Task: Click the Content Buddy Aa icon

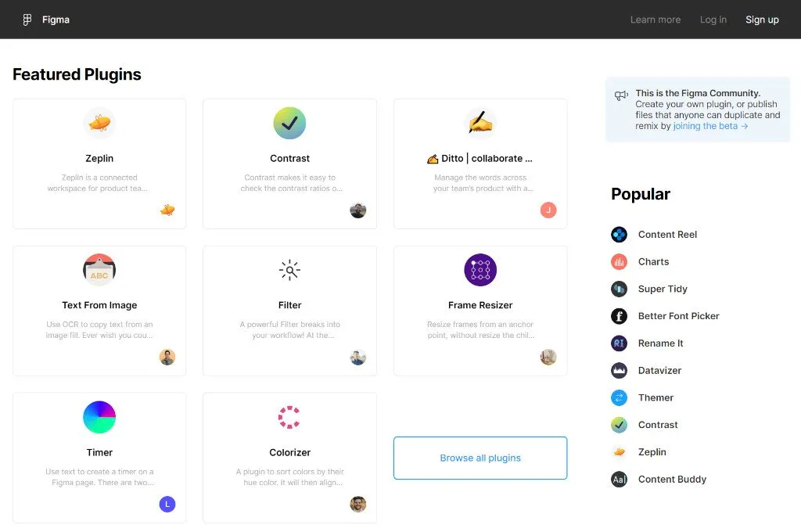Action: click(x=620, y=480)
